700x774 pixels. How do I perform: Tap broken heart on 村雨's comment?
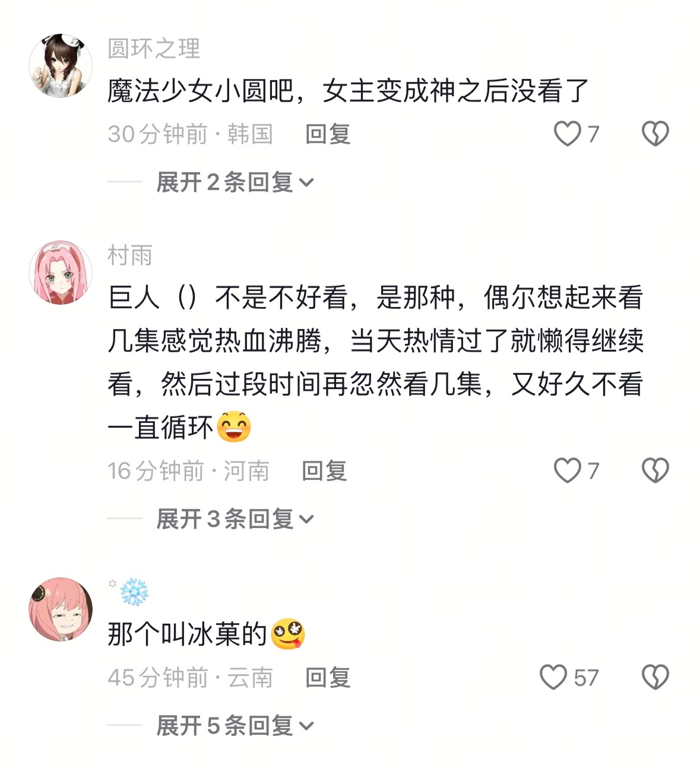tap(655, 470)
